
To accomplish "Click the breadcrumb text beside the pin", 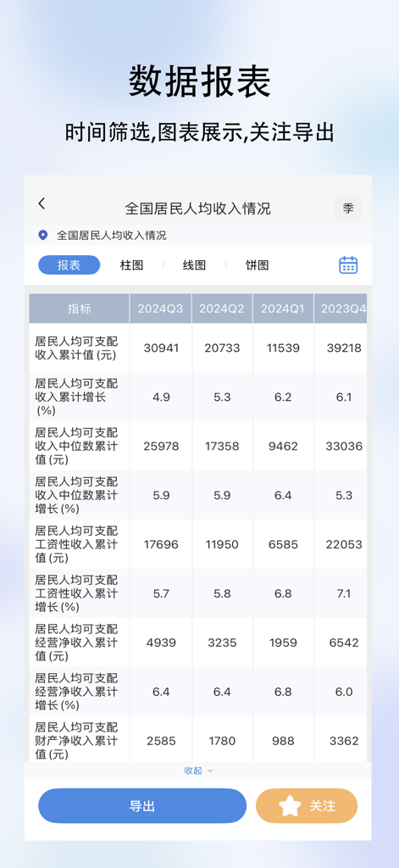I will click(x=111, y=236).
